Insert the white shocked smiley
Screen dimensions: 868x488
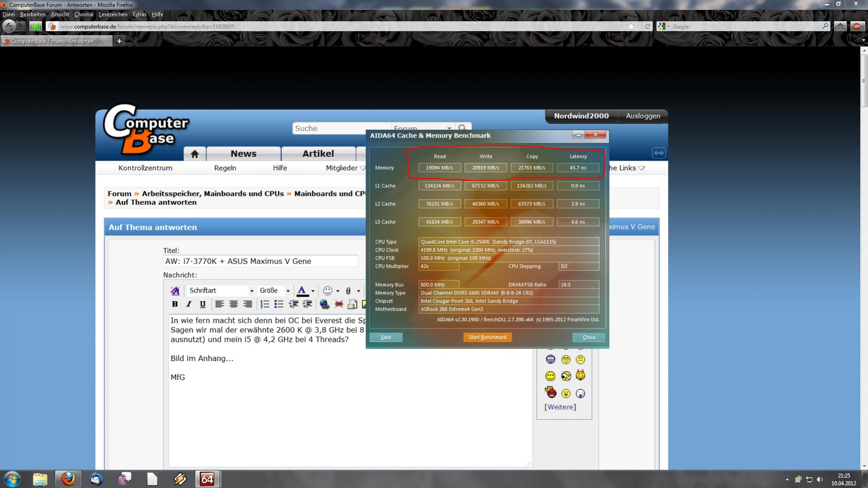coord(580,393)
